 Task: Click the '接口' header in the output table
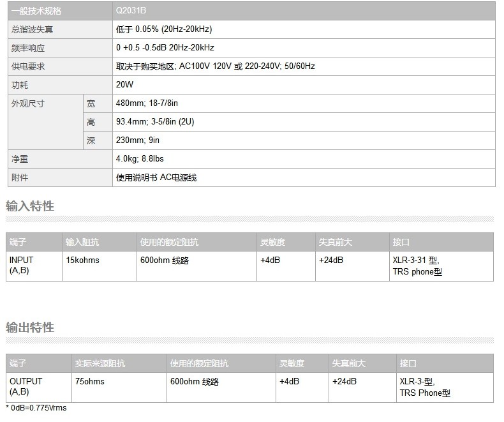pos(445,363)
